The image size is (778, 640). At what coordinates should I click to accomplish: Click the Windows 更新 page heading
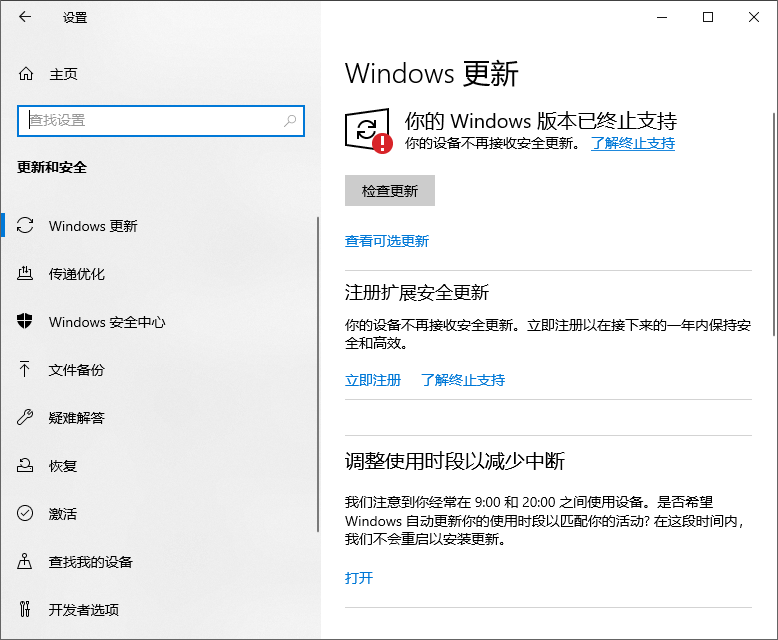pyautogui.click(x=432, y=74)
